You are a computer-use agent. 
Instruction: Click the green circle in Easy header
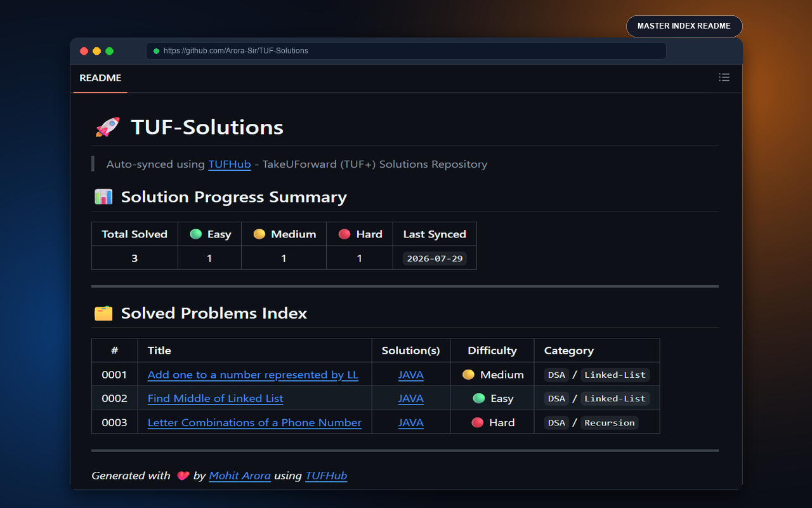196,234
